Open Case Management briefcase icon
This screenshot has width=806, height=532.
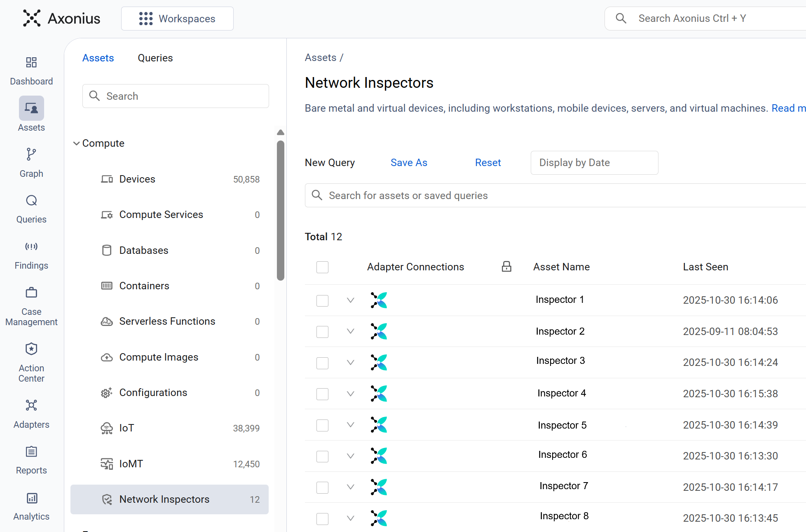(x=31, y=293)
